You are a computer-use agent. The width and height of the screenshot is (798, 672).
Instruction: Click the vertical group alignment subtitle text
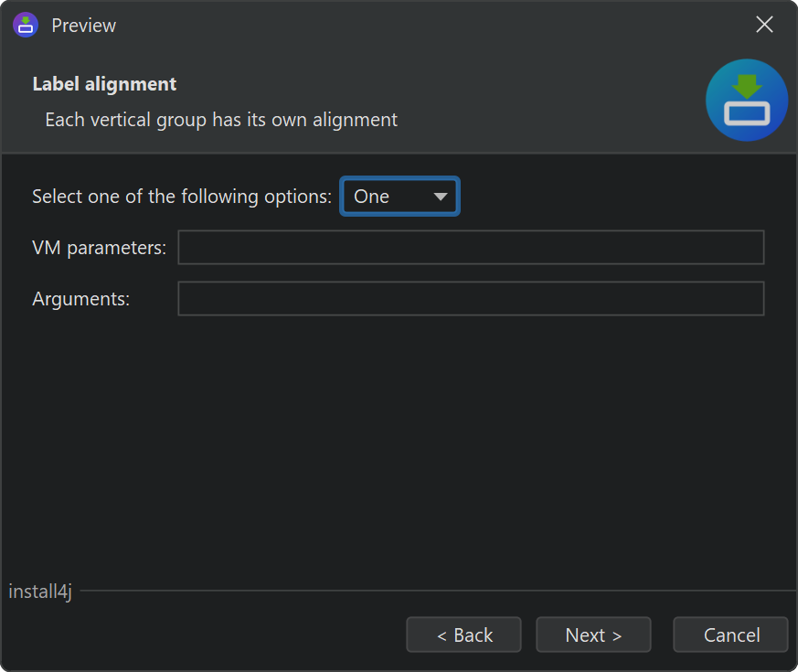coord(221,120)
